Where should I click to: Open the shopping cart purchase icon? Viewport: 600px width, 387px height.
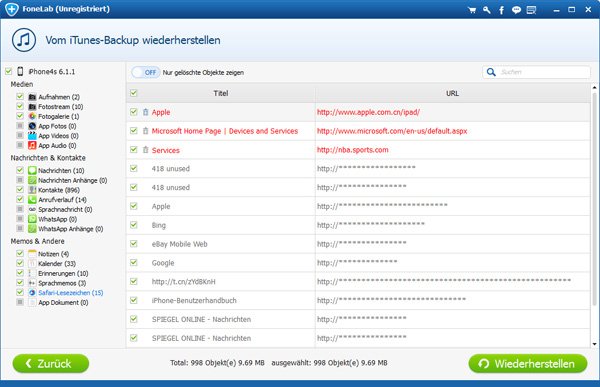(x=472, y=10)
